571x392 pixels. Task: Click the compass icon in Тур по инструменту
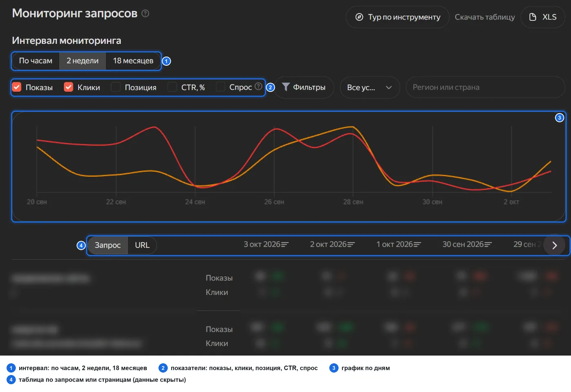(359, 17)
